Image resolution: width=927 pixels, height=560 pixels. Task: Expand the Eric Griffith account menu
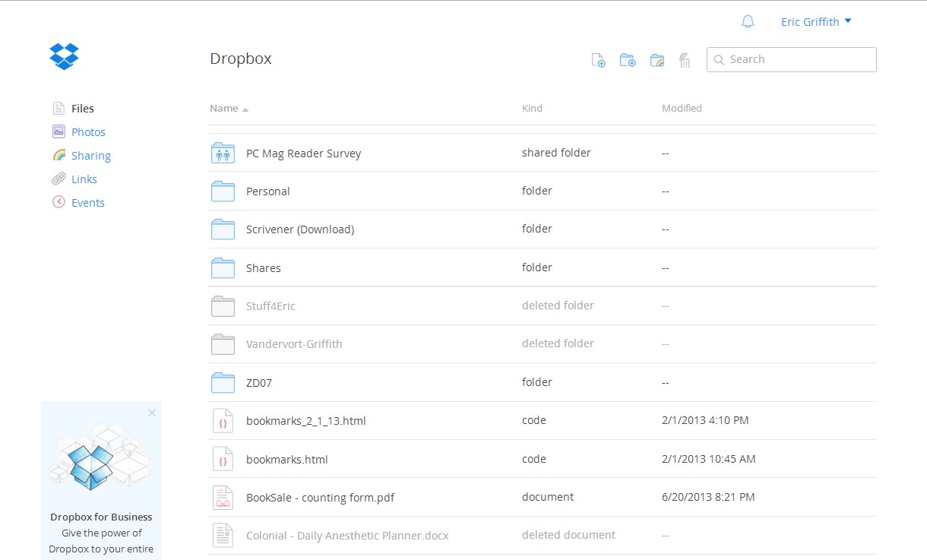pos(816,22)
